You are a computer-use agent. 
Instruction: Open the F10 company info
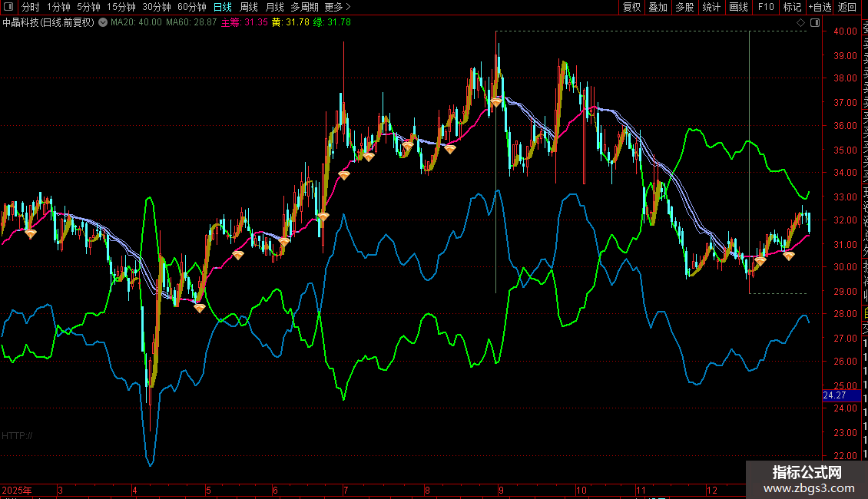(766, 7)
